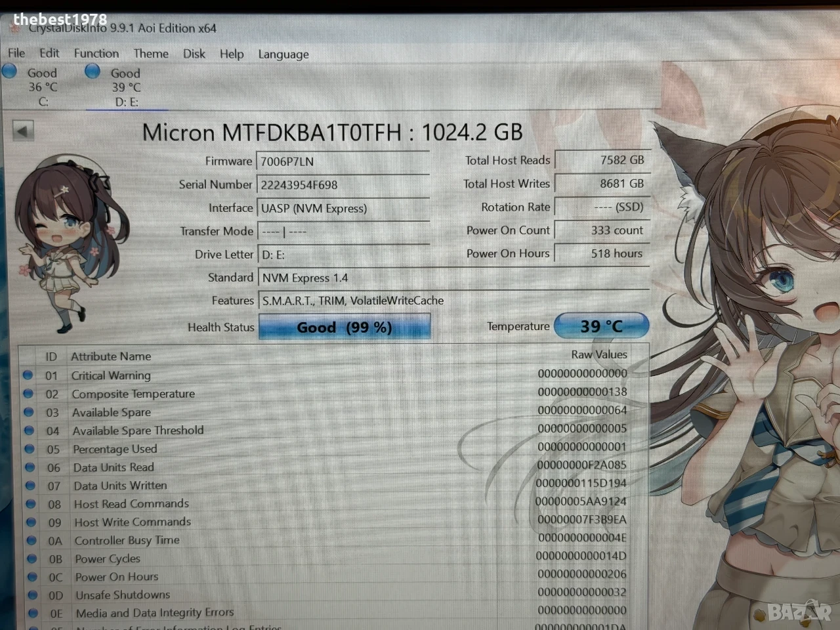The height and width of the screenshot is (630, 840).
Task: Select the Host Write Commands attribute name
Action: 133,522
